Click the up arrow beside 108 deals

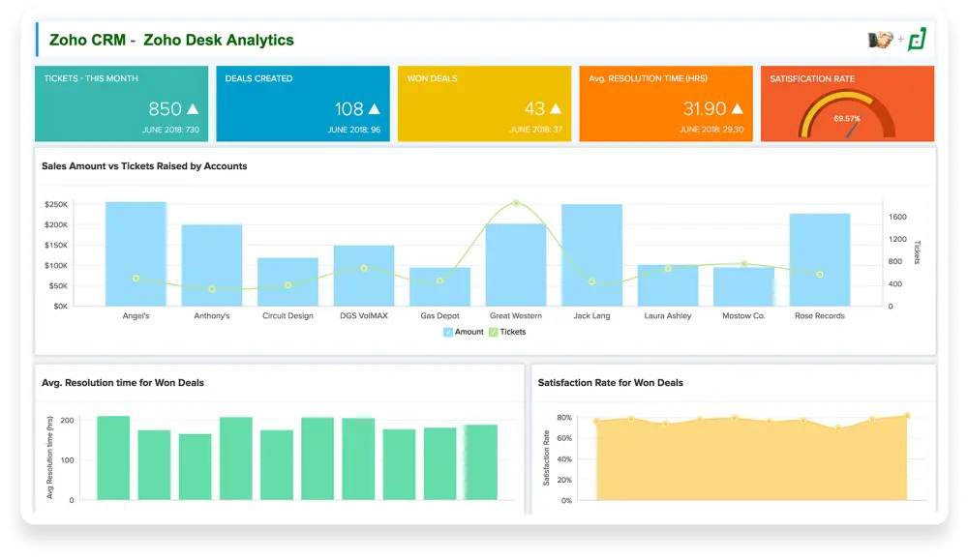point(374,108)
